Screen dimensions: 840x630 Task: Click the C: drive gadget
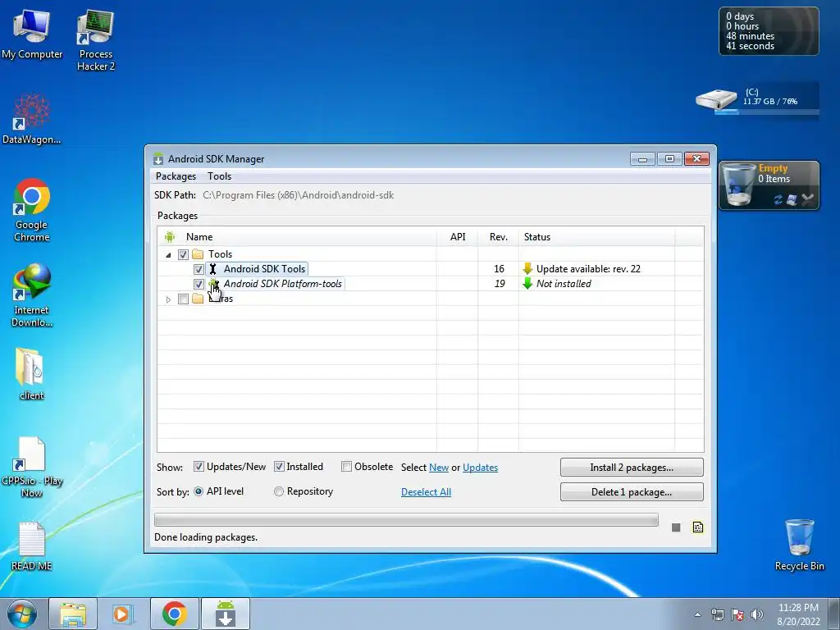757,101
